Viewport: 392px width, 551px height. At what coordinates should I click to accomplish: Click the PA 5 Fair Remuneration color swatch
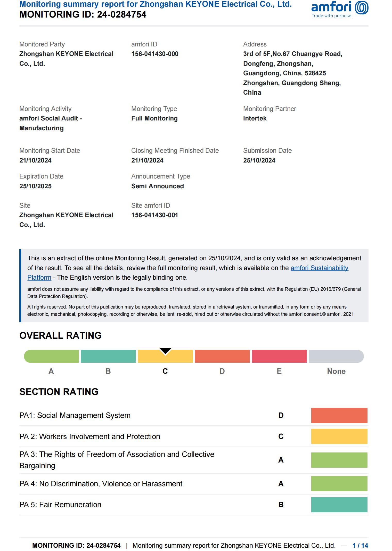click(339, 505)
